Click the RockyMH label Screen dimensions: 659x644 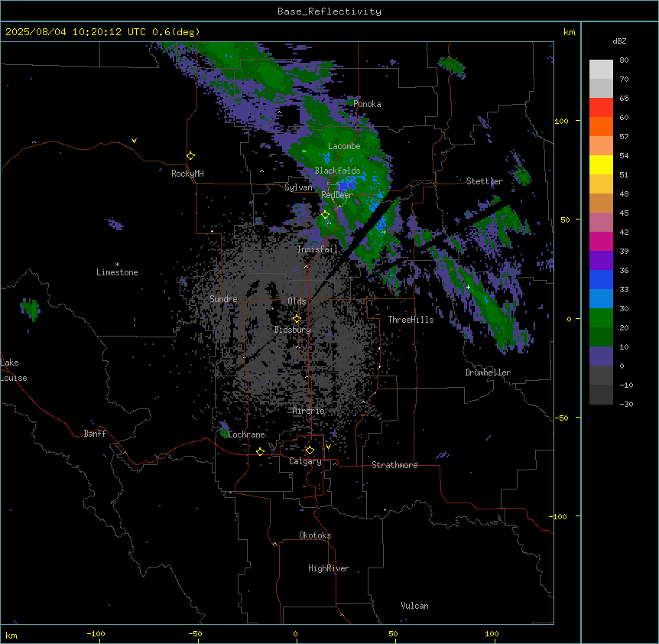[187, 174]
